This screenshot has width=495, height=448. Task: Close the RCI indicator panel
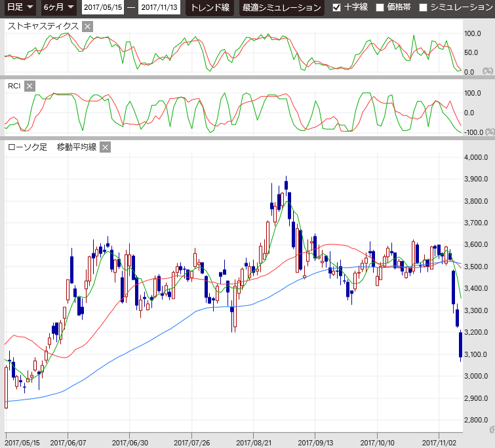pos(30,86)
